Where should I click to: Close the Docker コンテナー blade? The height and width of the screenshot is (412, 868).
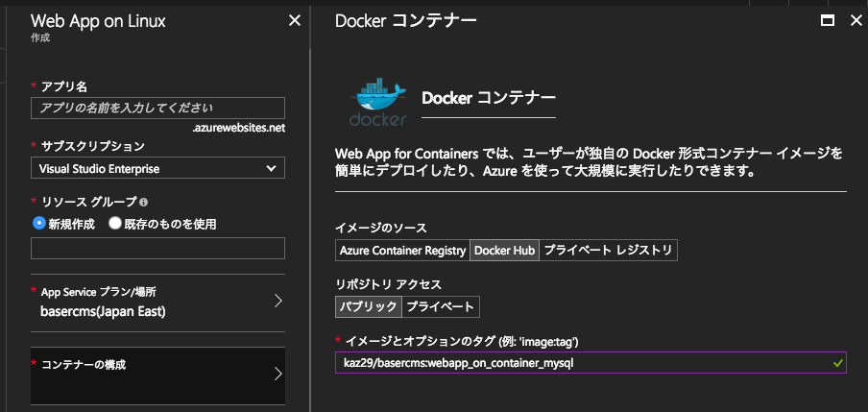click(856, 21)
